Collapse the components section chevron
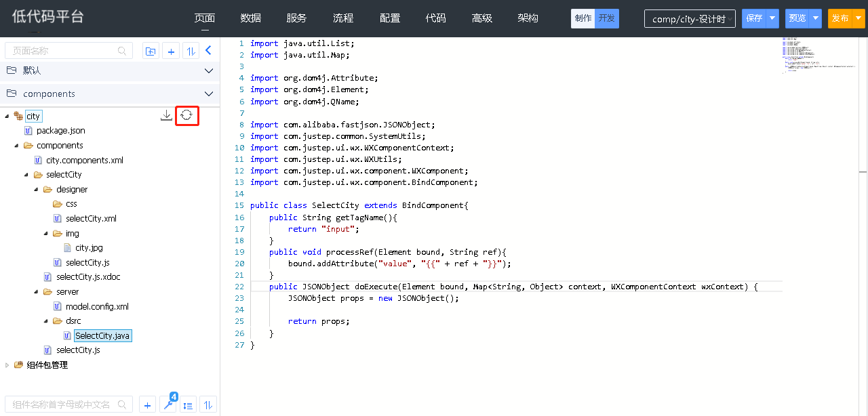868x416 pixels. tap(209, 94)
